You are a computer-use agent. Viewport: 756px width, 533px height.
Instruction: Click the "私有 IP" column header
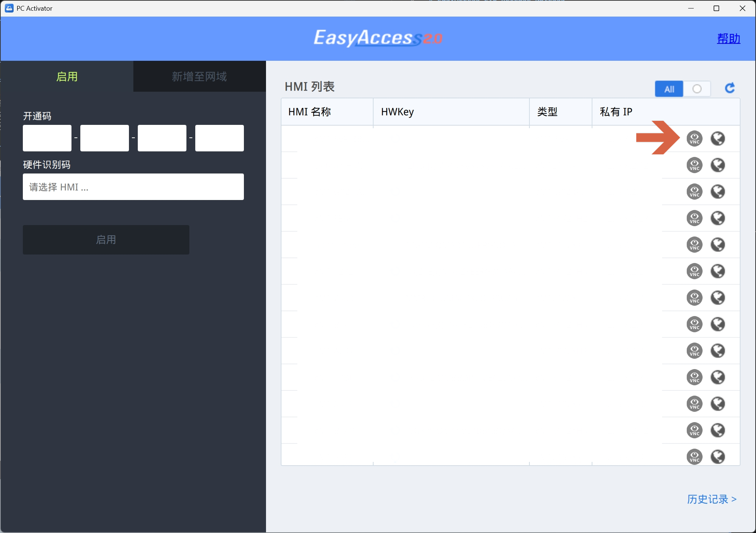[666, 112]
